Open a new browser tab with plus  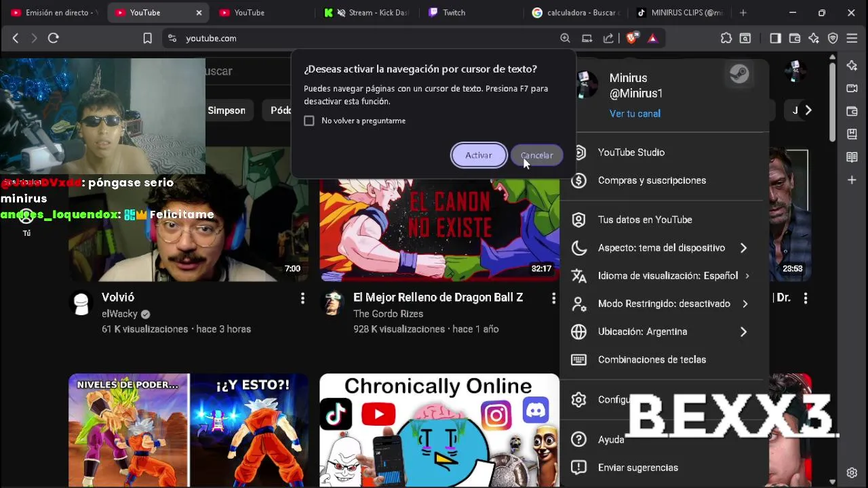point(743,13)
